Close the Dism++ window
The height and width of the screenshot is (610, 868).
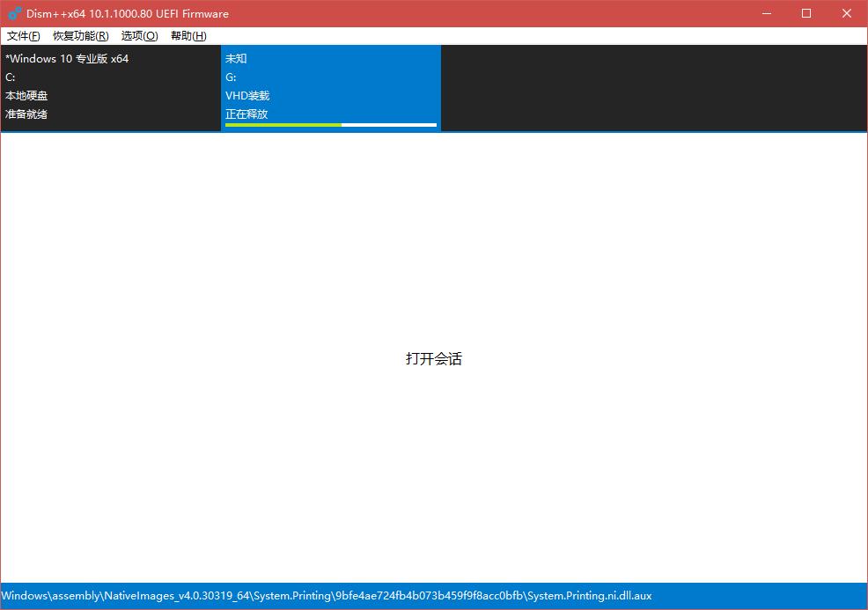coord(847,13)
